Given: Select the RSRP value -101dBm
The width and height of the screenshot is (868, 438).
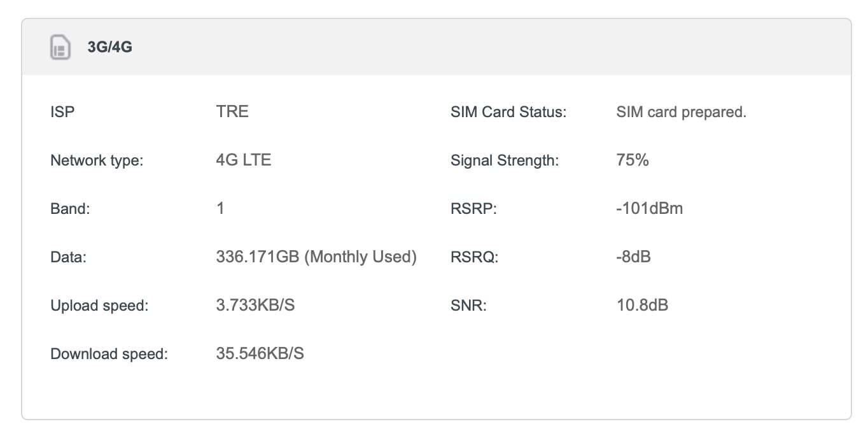Looking at the screenshot, I should coord(649,208).
